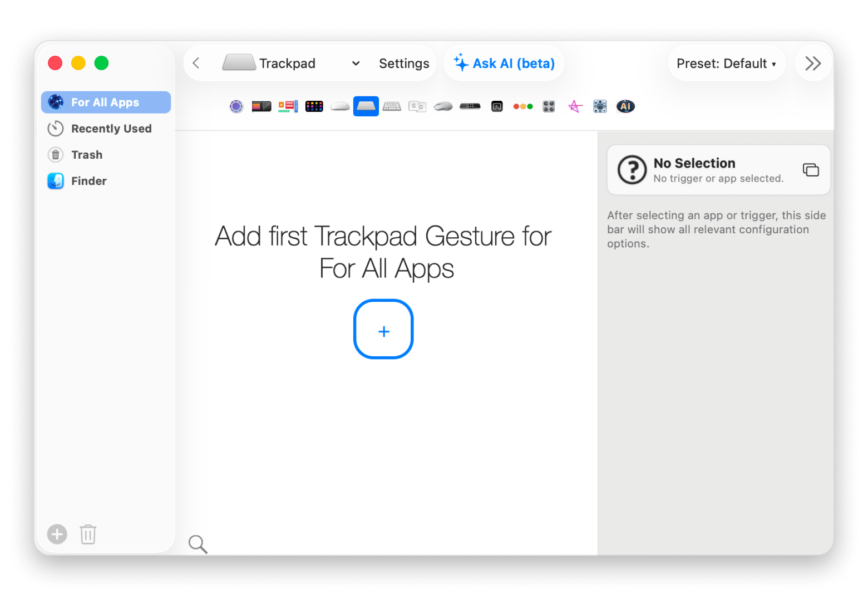Click the 'No trigger or app selected.' text
The height and width of the screenshot is (598, 868).
718,179
